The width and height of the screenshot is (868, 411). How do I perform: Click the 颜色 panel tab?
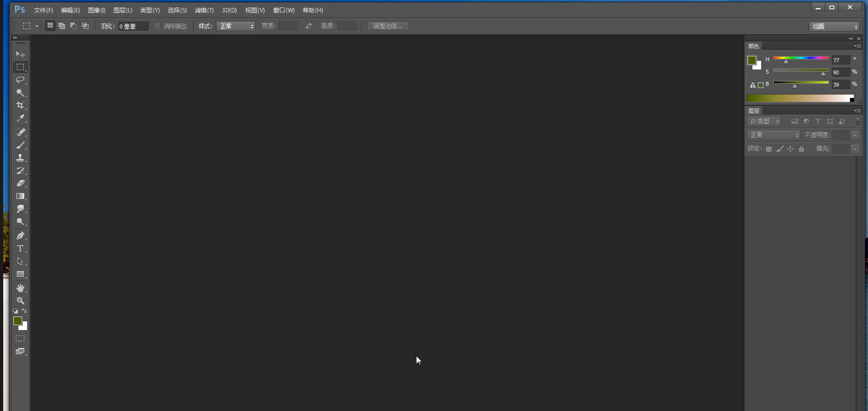click(754, 46)
